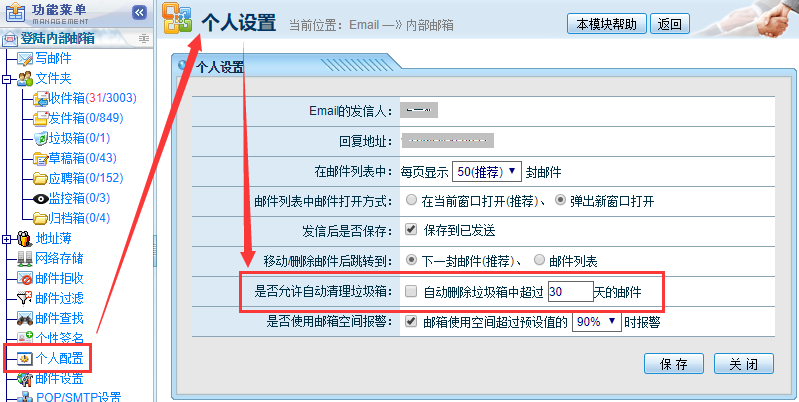Open the 个人配置 menu link
Image resolution: width=799 pixels, height=402 pixels.
click(60, 359)
